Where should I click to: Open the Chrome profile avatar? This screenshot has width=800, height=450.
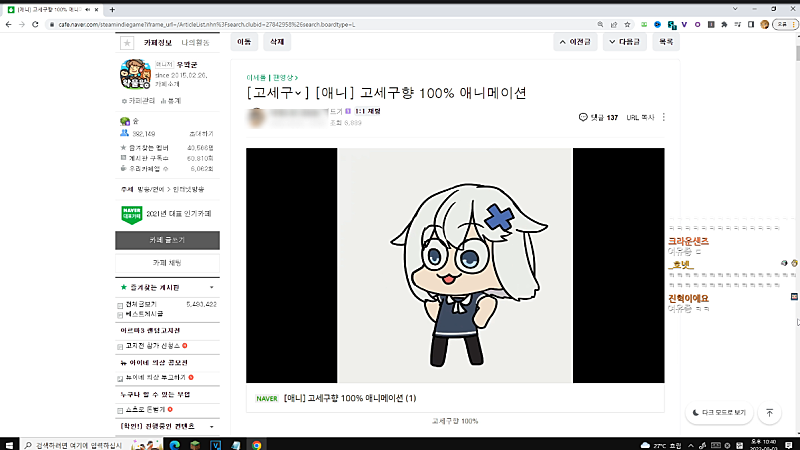[764, 24]
